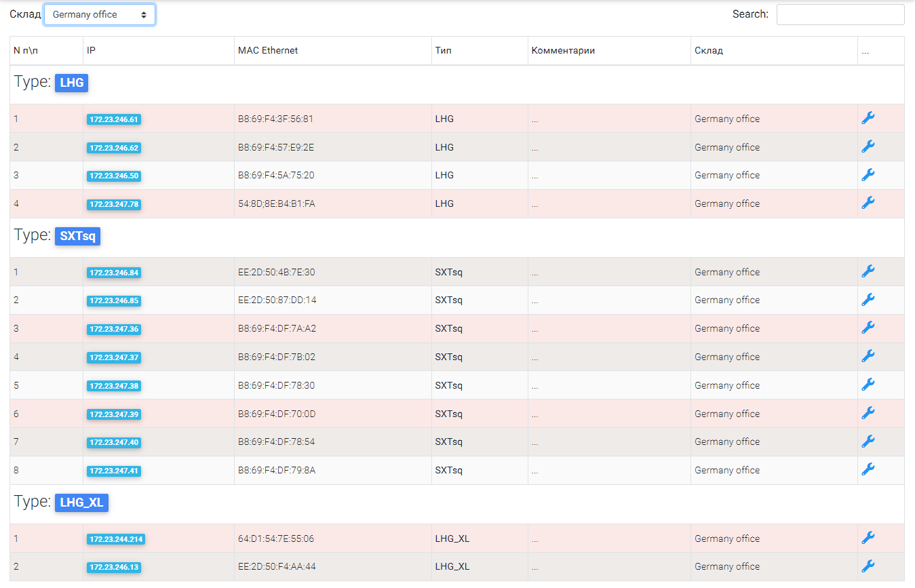
Task: Click wrench icon for IP 172.23.247.37
Action: 868,357
